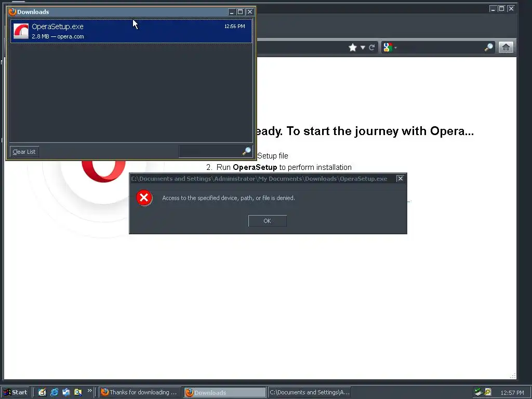Bookmark this page with the star icon
Image resolution: width=532 pixels, height=399 pixels.
[x=353, y=47]
